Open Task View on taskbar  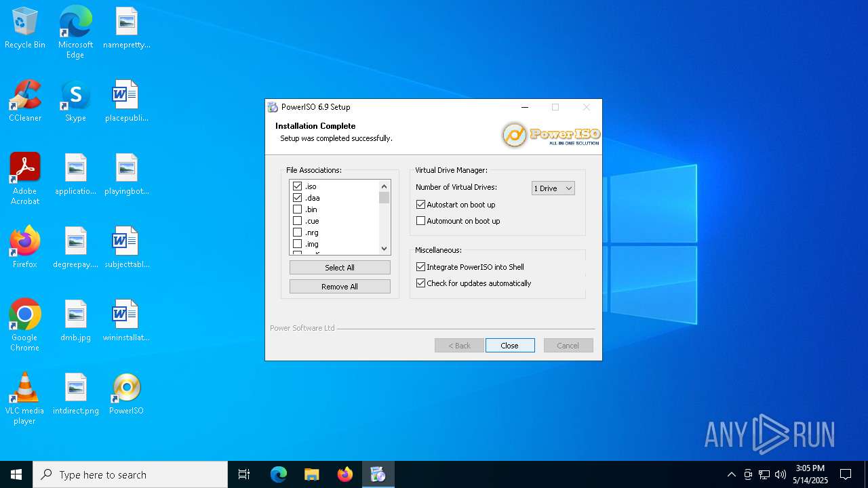(x=244, y=474)
